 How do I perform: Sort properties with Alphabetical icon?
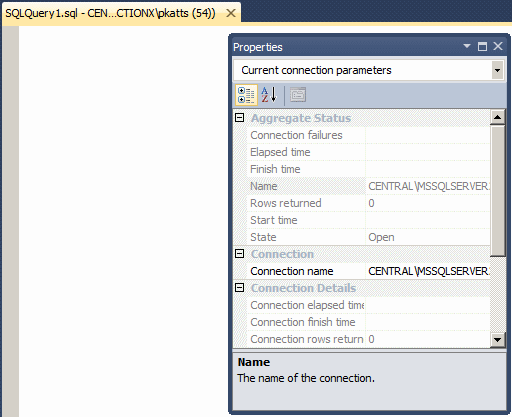click(269, 95)
